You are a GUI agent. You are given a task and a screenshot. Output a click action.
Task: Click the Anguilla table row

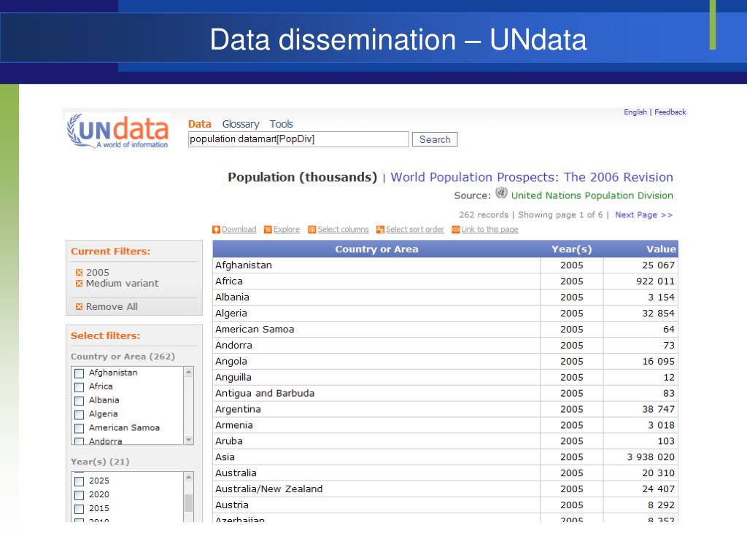[446, 377]
